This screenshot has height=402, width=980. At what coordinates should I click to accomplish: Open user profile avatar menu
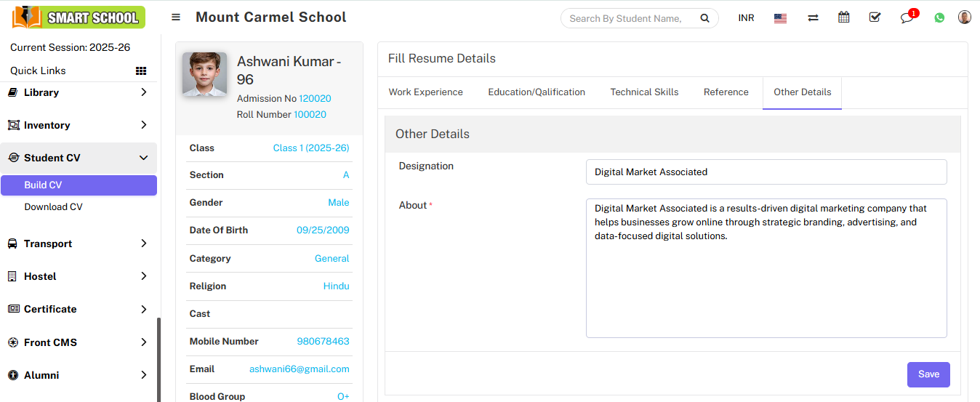pos(964,17)
